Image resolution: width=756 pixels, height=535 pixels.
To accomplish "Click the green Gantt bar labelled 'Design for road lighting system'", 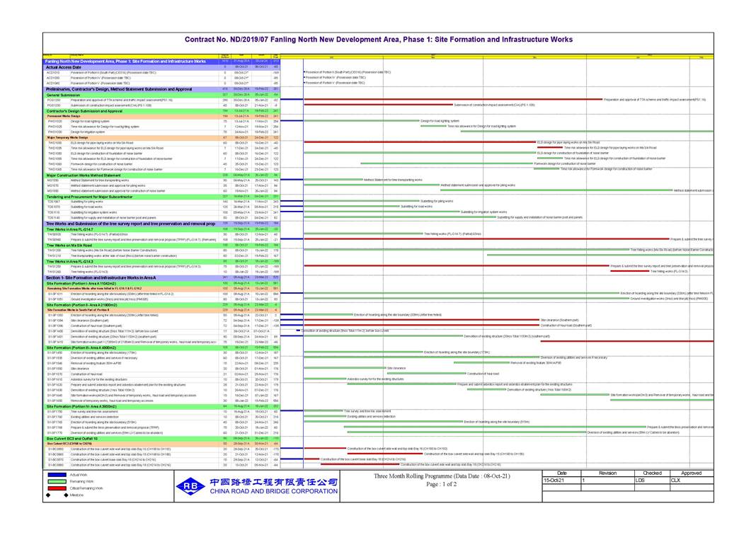I will [x=362, y=121].
